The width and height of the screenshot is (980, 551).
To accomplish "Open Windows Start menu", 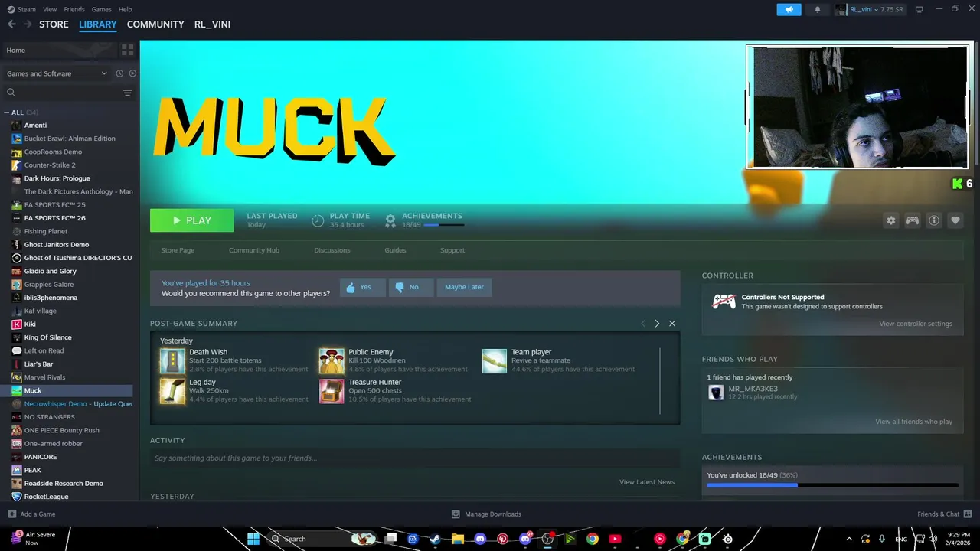I will [253, 539].
